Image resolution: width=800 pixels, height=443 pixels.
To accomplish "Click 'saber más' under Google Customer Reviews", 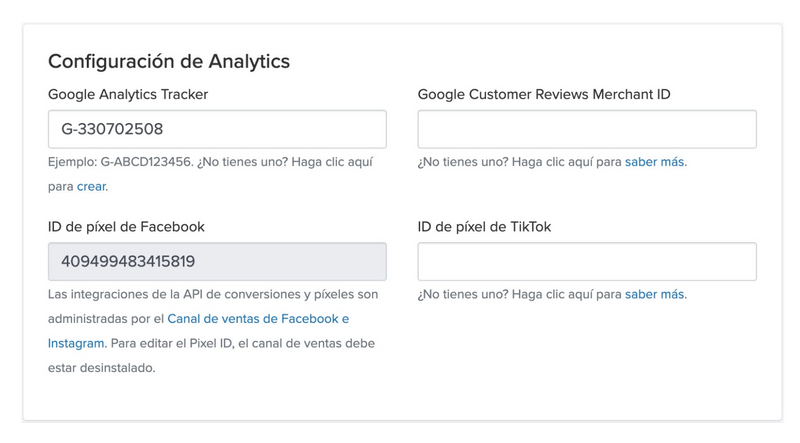I will [655, 162].
